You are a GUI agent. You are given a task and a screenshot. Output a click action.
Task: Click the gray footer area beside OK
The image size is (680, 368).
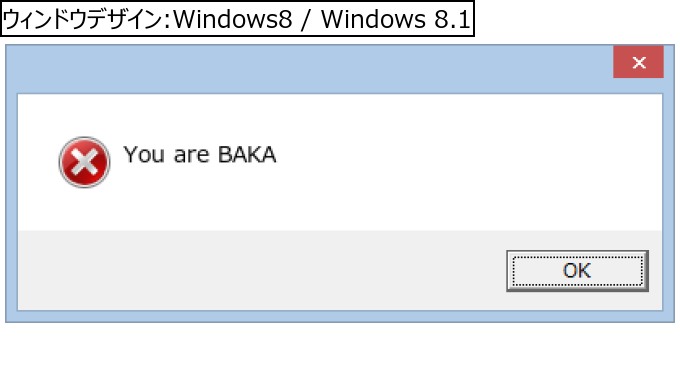pyautogui.click(x=260, y=270)
